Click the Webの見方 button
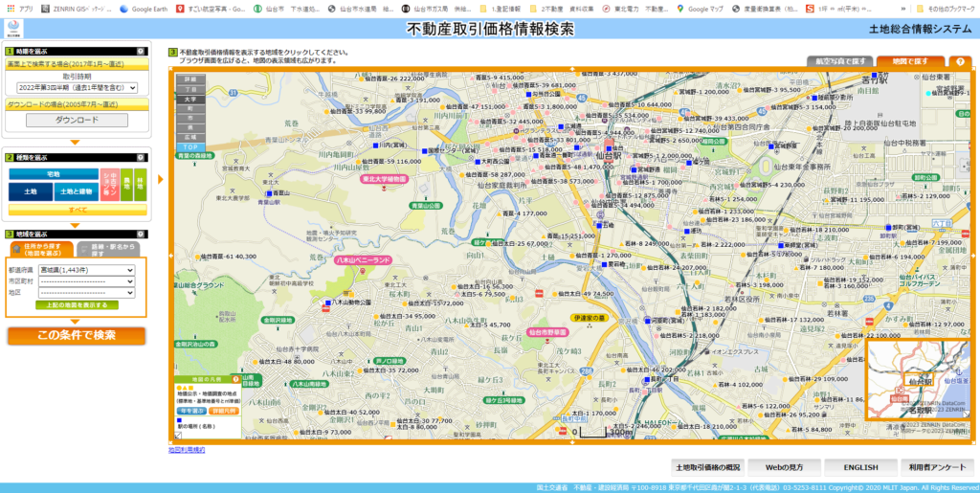This screenshot has width=980, height=493. (x=785, y=467)
